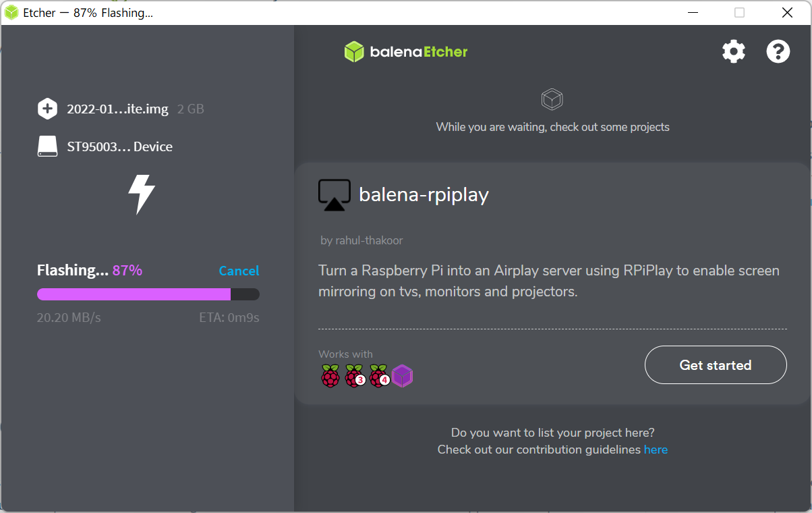
Task: Click the plus image source icon
Action: 47,109
